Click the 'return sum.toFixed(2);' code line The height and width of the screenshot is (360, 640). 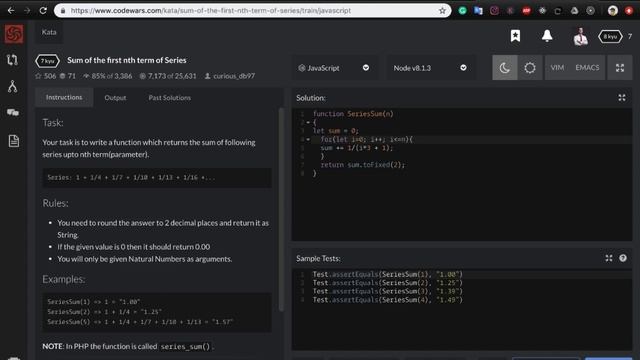(x=362, y=165)
